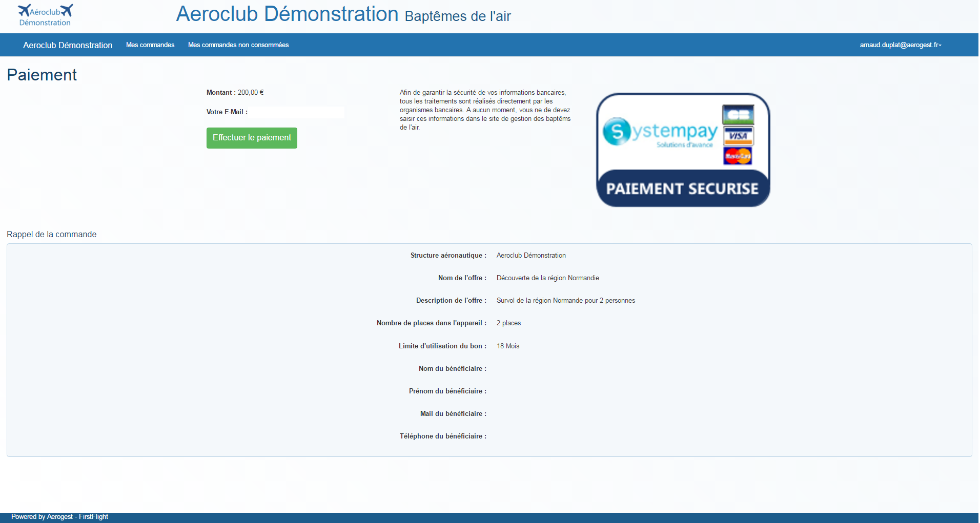Click the Systempay secure payment badge
Viewport: 980px width, 523px height.
pyautogui.click(x=683, y=150)
